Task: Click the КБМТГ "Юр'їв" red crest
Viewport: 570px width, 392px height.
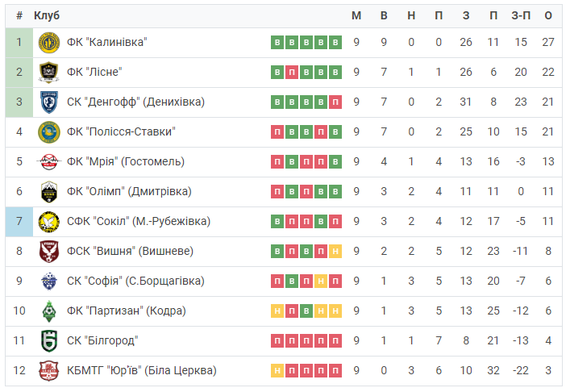Action: (49, 370)
